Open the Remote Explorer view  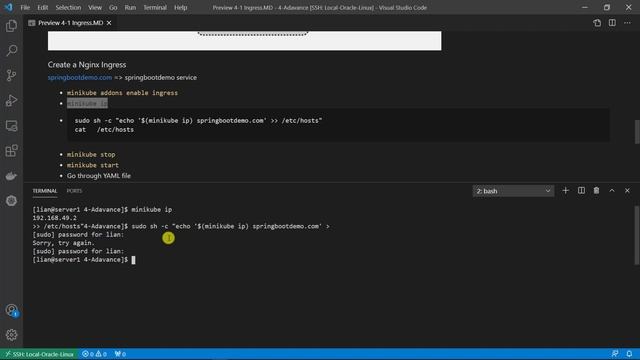click(11, 126)
